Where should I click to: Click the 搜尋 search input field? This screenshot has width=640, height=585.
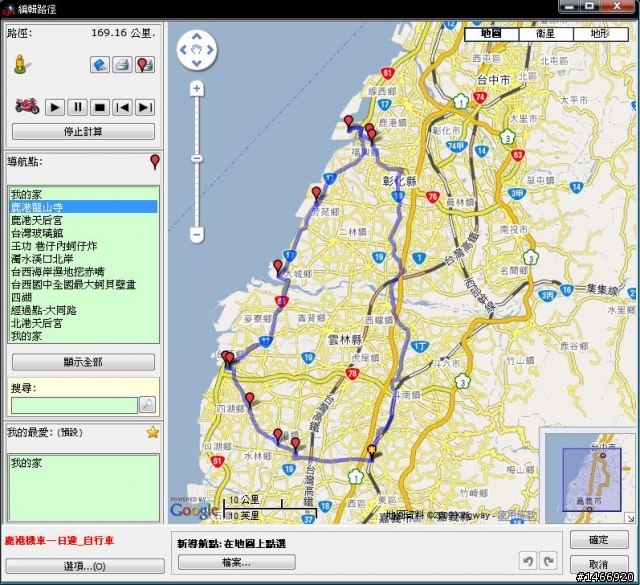[x=74, y=405]
